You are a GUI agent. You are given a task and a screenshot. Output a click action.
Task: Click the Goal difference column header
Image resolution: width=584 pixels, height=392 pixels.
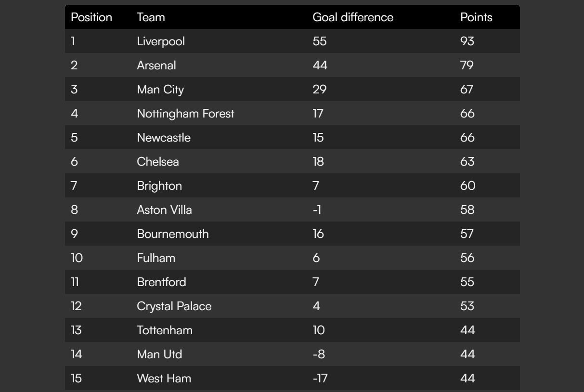click(353, 17)
